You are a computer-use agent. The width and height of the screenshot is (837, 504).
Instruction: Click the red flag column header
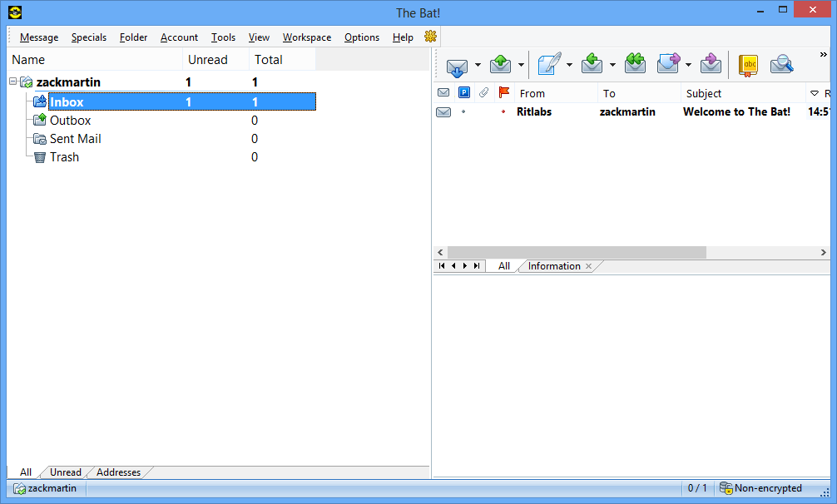(504, 92)
